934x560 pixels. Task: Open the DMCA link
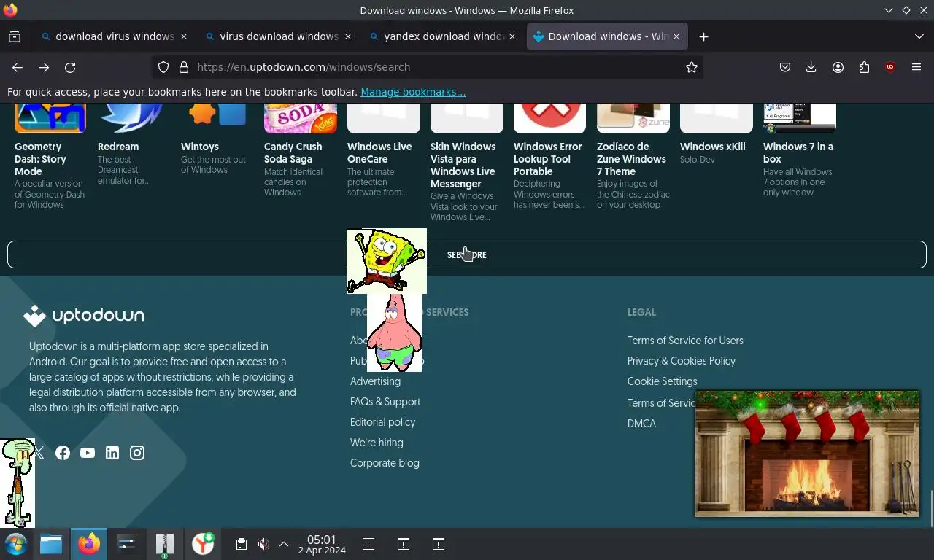[641, 424]
